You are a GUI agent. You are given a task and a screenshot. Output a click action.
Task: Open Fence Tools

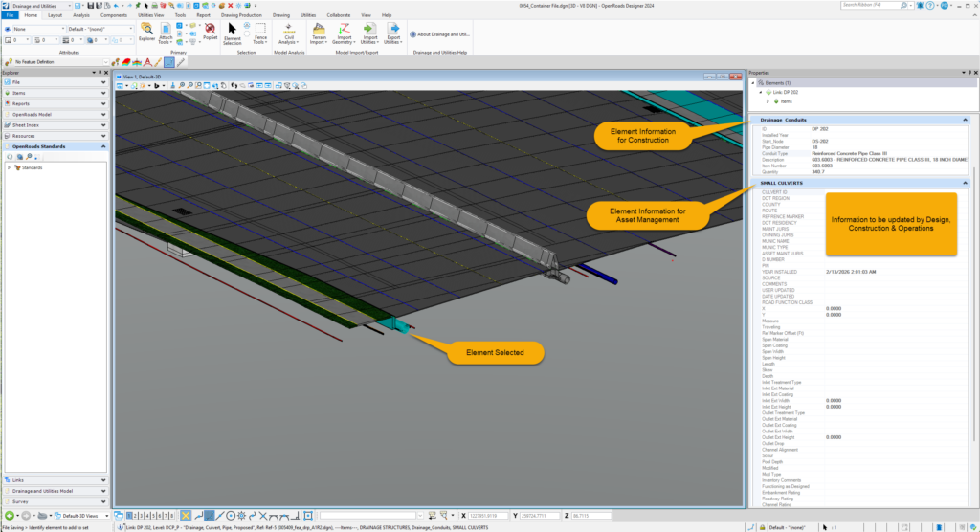click(x=260, y=33)
